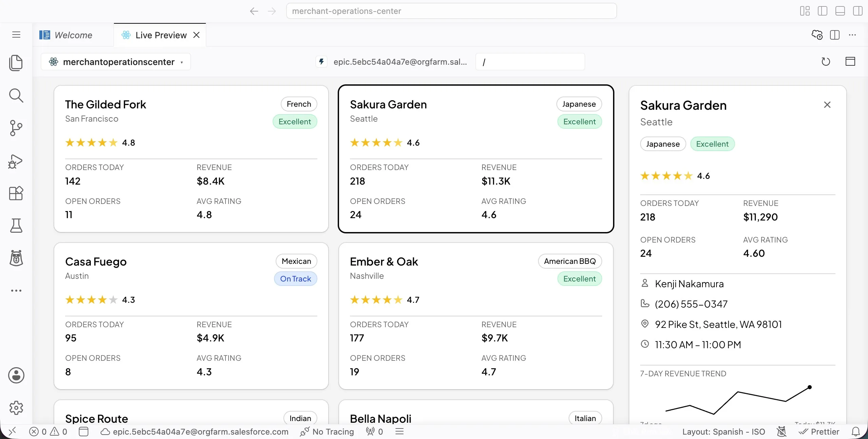The height and width of the screenshot is (439, 868).
Task: Expand the merchantoperationscenter app dropdown
Action: pos(116,62)
